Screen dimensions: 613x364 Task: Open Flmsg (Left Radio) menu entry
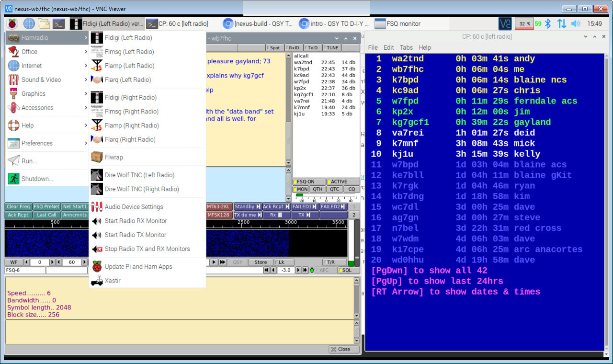[148, 52]
